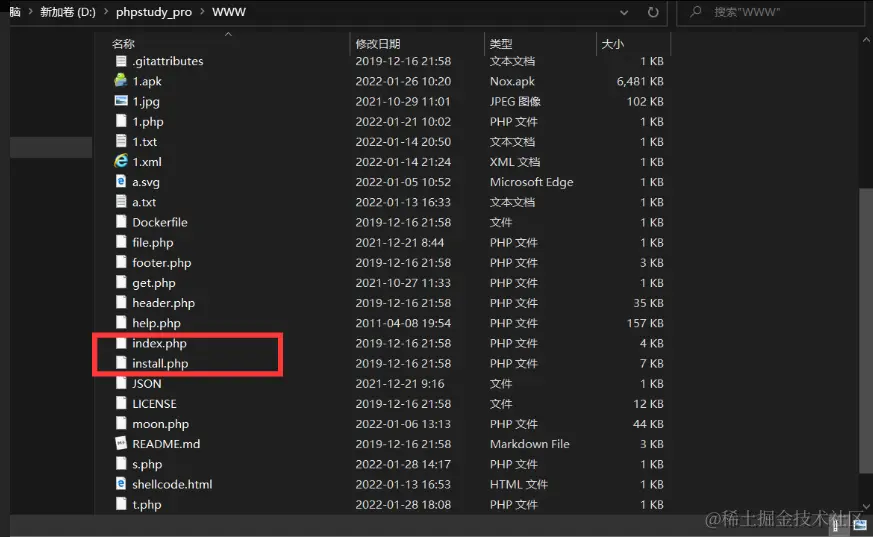Expand the chevron after phpstudy_pro
Viewport: 873px width, 537px height.
pyautogui.click(x=202, y=12)
